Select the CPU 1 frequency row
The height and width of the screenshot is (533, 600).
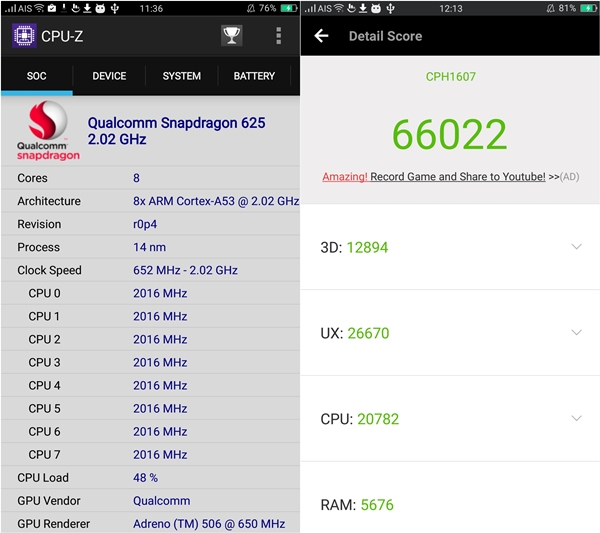click(x=150, y=316)
